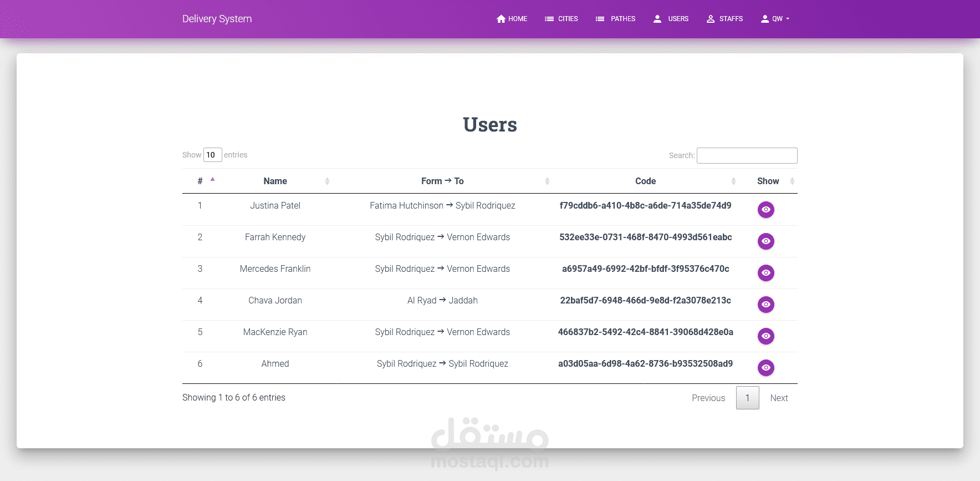Open the view icon for Farrah Kennedy
The image size is (980, 481).
coord(765,241)
